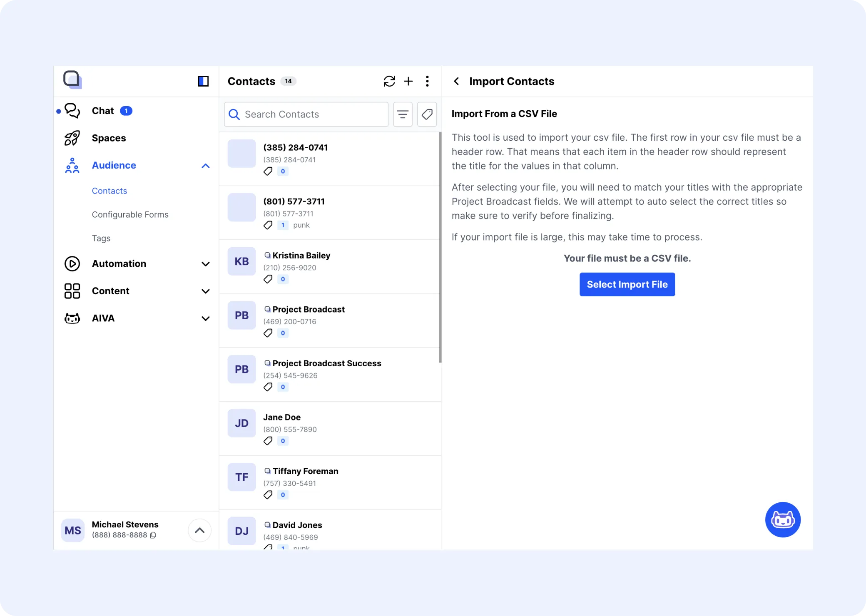The width and height of the screenshot is (866, 616).
Task: Open the AIVA assistant floating button
Action: 783,520
